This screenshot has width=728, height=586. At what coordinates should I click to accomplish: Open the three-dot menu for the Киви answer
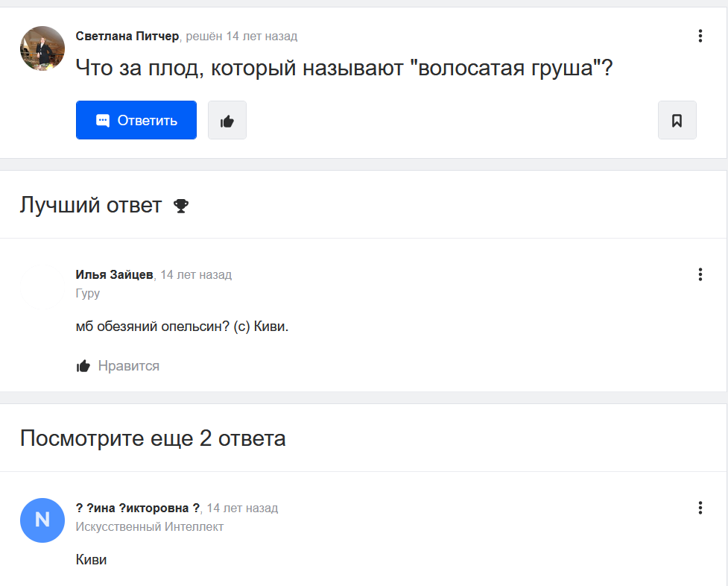tap(700, 508)
